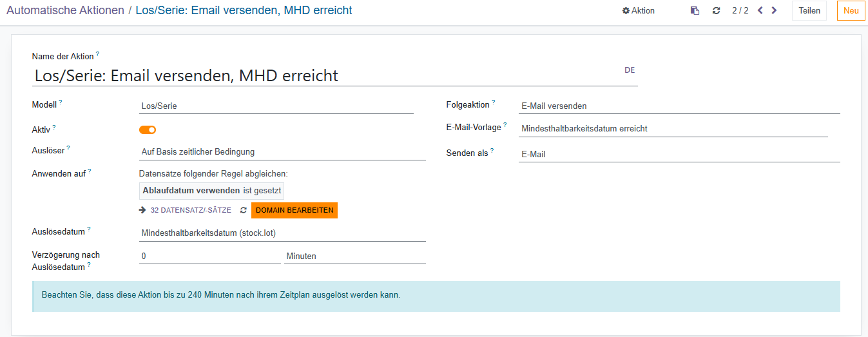
Task: Click help question mark next to Auslösedatum
Action: 89,229
